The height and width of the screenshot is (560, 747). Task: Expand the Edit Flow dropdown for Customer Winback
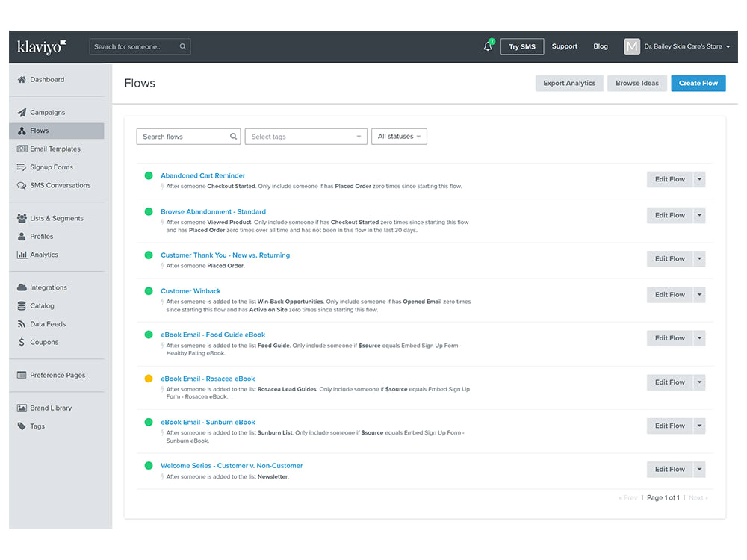click(699, 294)
